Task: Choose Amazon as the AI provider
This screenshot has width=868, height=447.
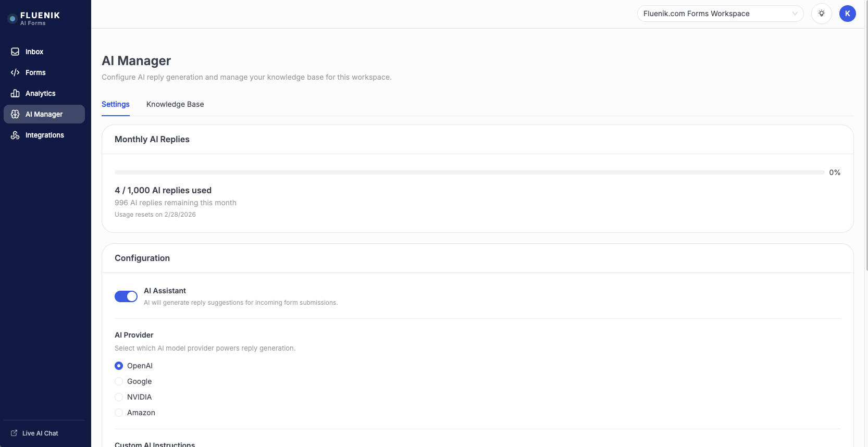Action: pyautogui.click(x=119, y=413)
